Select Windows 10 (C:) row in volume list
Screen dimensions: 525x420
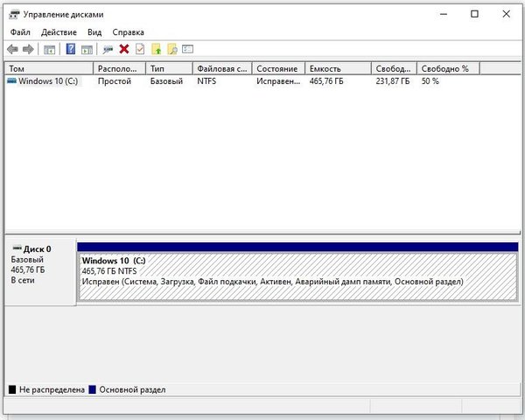pyautogui.click(x=48, y=81)
